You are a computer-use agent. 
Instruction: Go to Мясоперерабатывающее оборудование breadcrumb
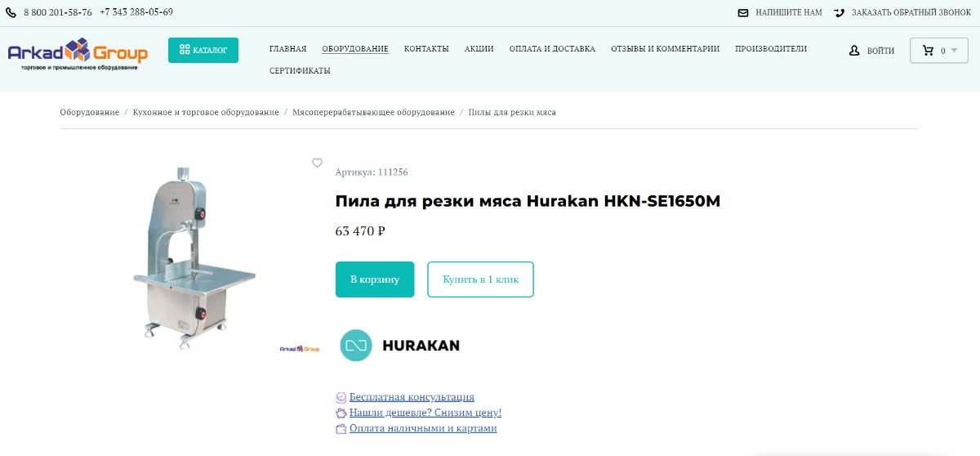pos(374,112)
